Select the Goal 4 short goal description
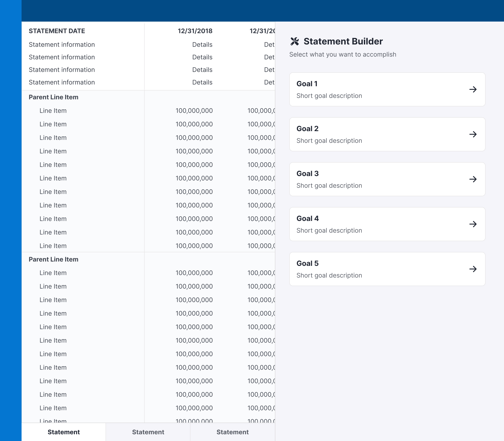Screen dimensions: 504x441 329,231
